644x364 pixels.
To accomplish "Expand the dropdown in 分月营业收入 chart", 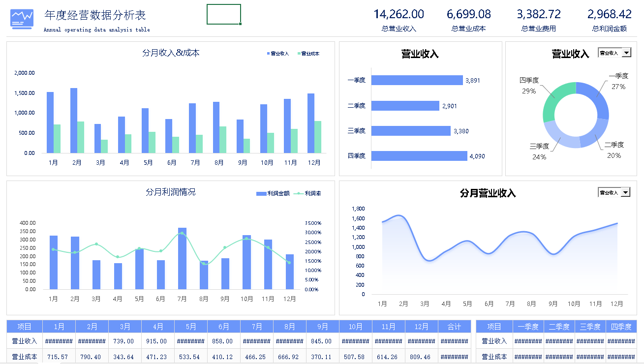I will point(625,192).
